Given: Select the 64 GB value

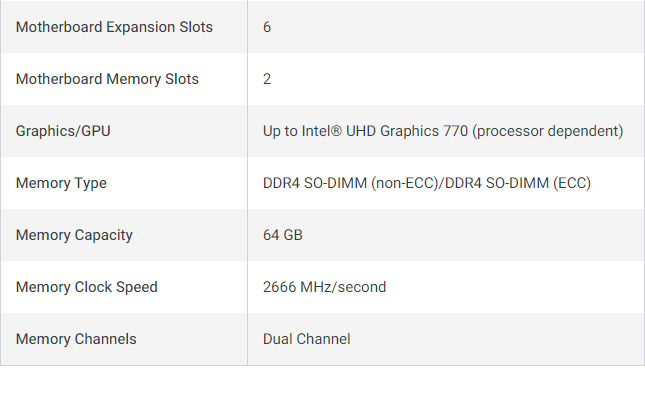Looking at the screenshot, I should [283, 235].
